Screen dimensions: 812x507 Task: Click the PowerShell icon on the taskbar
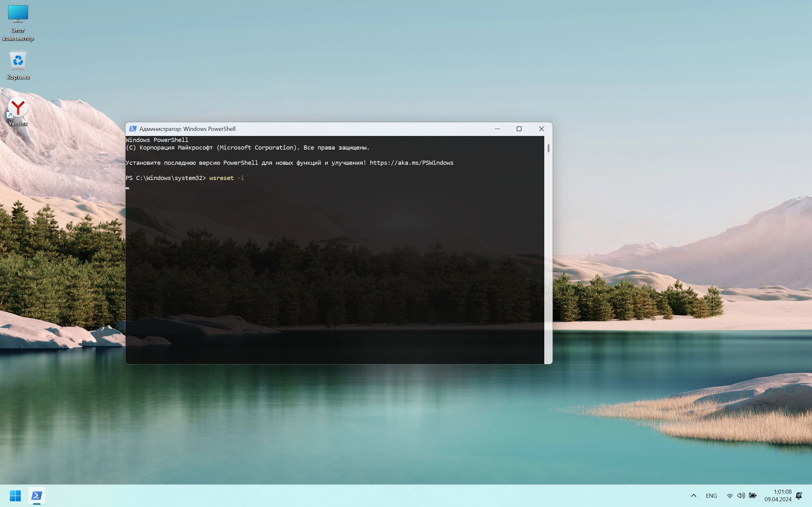click(x=36, y=495)
